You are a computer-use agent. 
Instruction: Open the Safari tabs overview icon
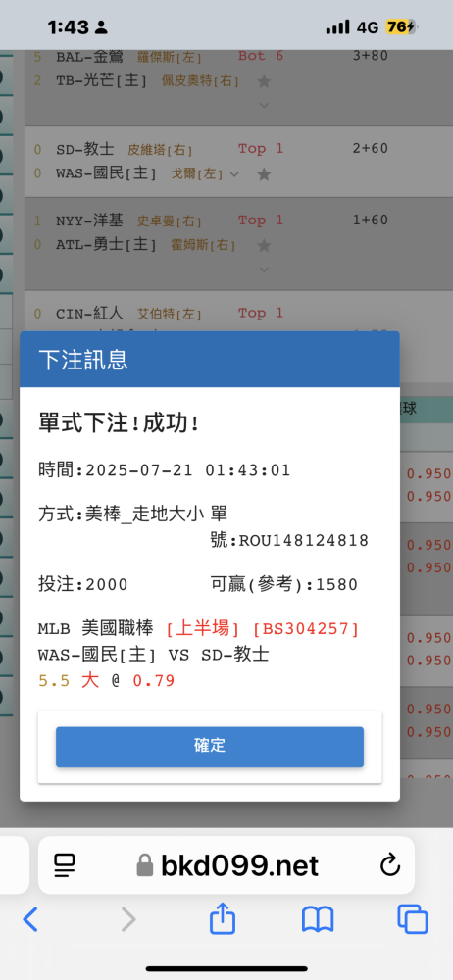413,919
